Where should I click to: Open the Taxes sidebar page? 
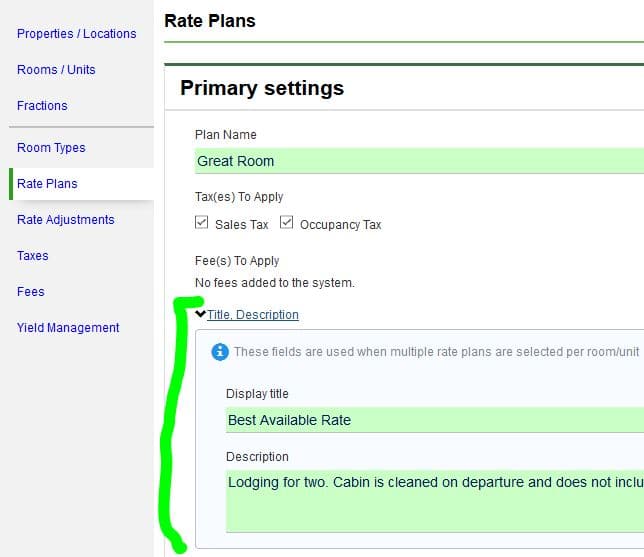point(33,256)
